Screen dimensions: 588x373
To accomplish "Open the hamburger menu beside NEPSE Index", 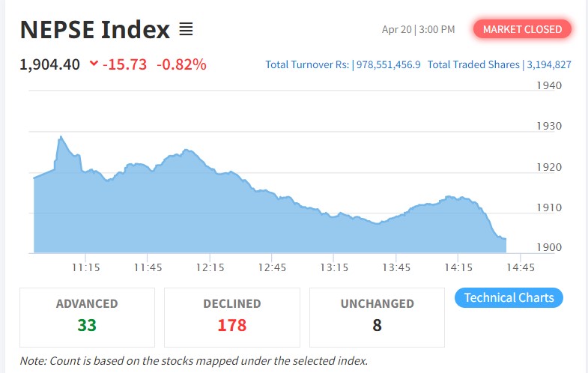I will tap(186, 30).
